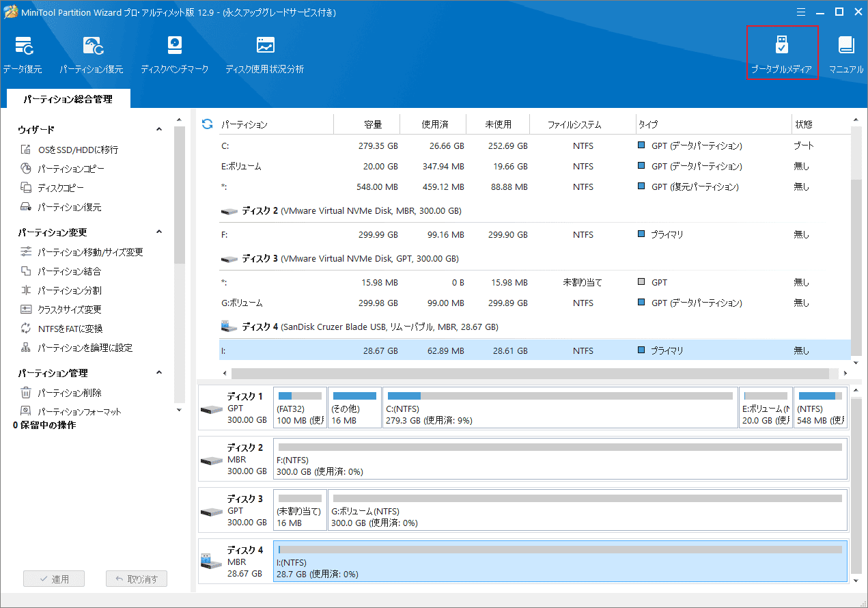The image size is (868, 608).
Task: Click the 適用 apply button
Action: [x=53, y=579]
